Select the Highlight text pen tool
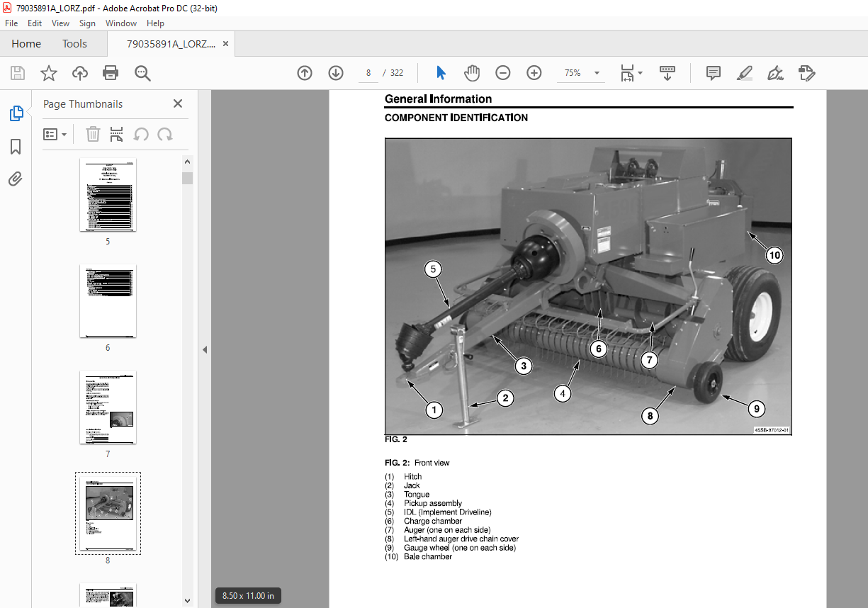The width and height of the screenshot is (868, 608). coord(745,73)
